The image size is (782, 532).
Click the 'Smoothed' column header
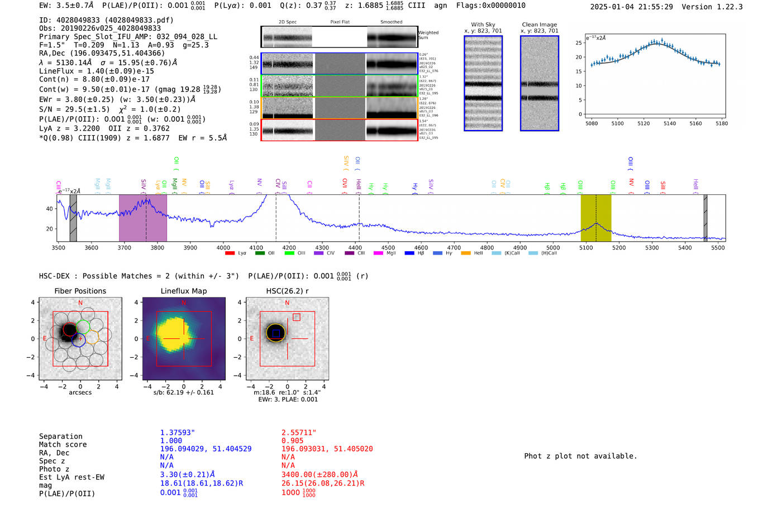(x=392, y=22)
